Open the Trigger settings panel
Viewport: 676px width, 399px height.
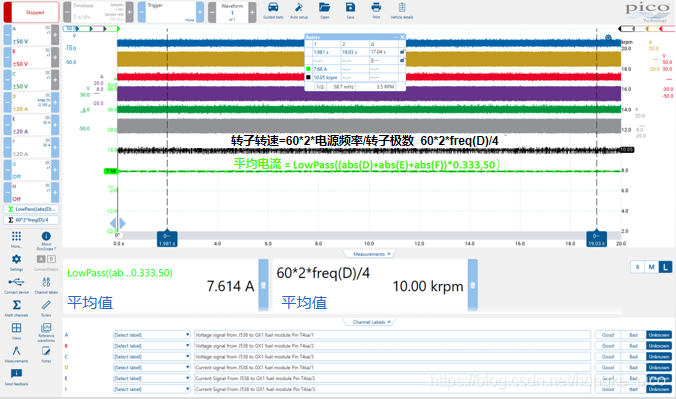pos(171,12)
